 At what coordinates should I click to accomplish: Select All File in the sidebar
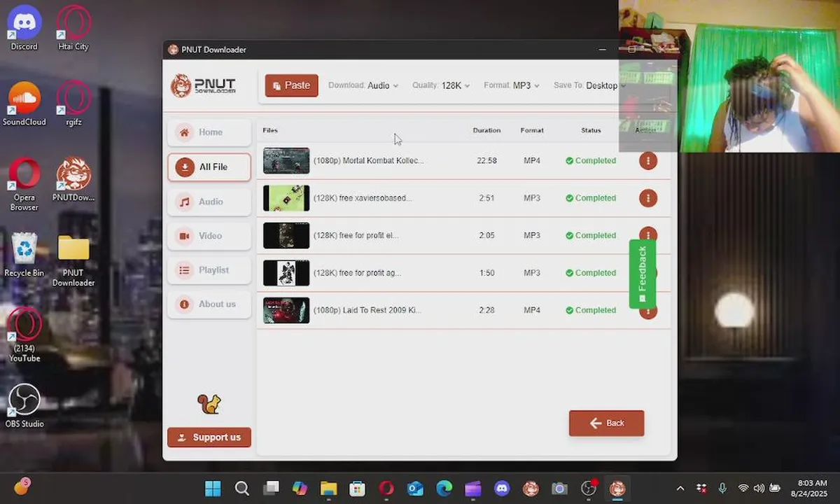pyautogui.click(x=209, y=167)
